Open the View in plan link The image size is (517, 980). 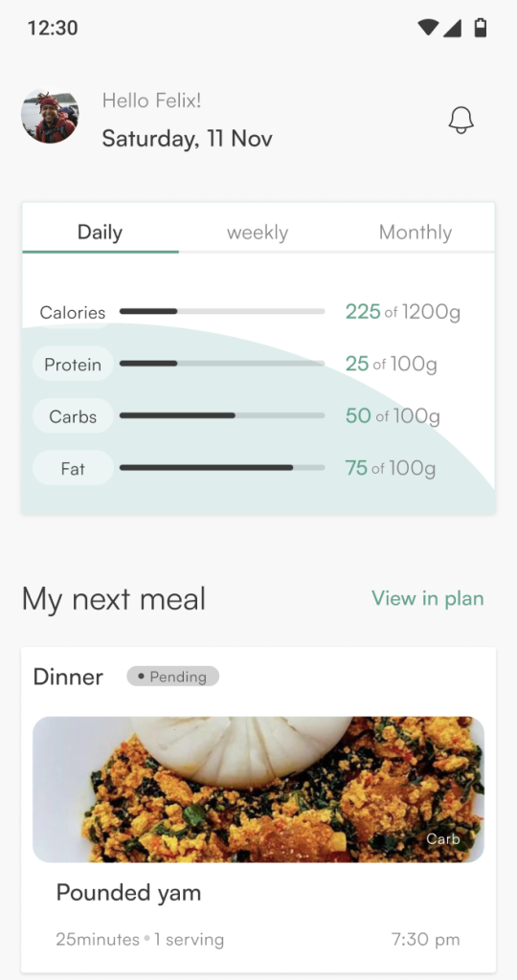(428, 598)
